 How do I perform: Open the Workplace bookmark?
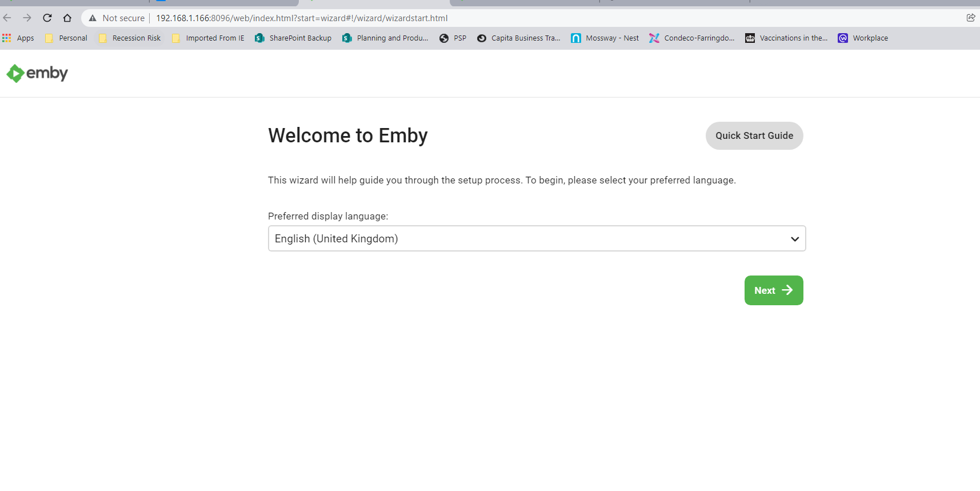[x=863, y=38]
